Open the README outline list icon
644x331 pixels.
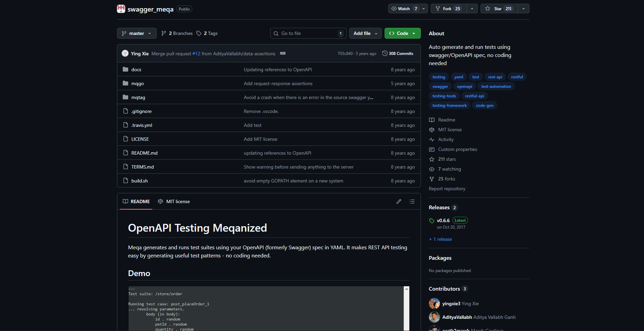[412, 201]
